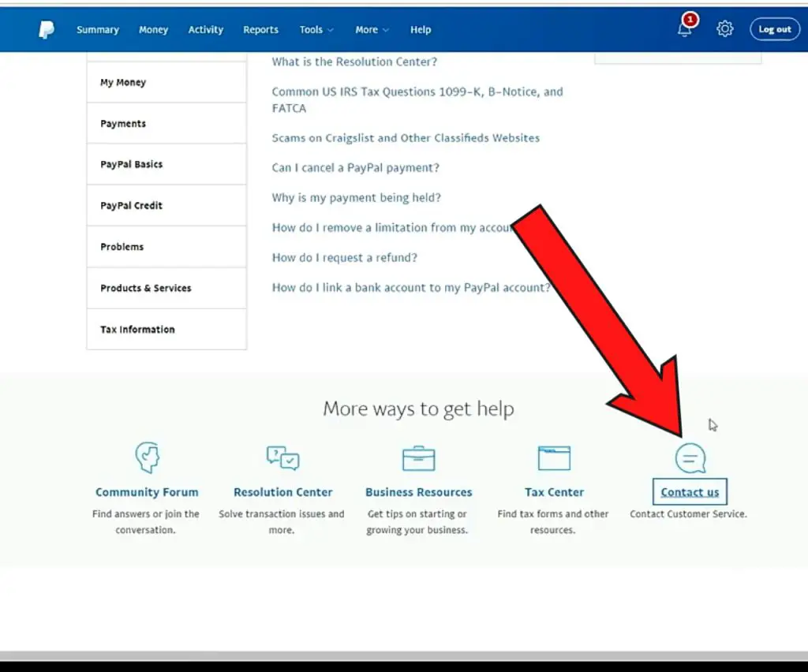The image size is (808, 672).
Task: Click the Tax Center window icon
Action: (x=554, y=457)
